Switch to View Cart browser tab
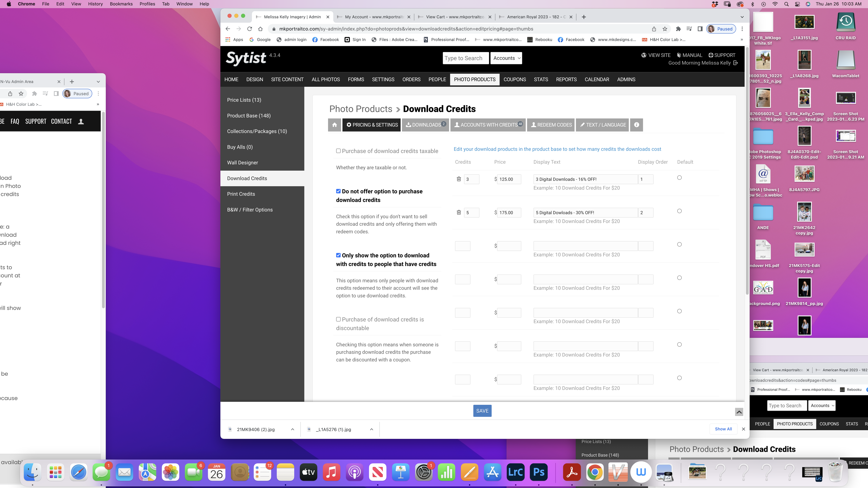This screenshot has height=488, width=868. 454,17
